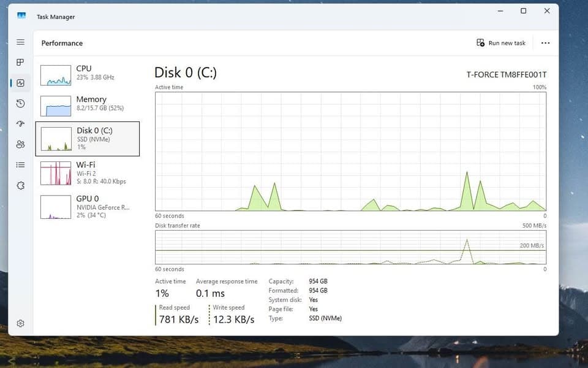The image size is (588, 368).
Task: Open Task Manager settings gear
Action: [x=21, y=323]
